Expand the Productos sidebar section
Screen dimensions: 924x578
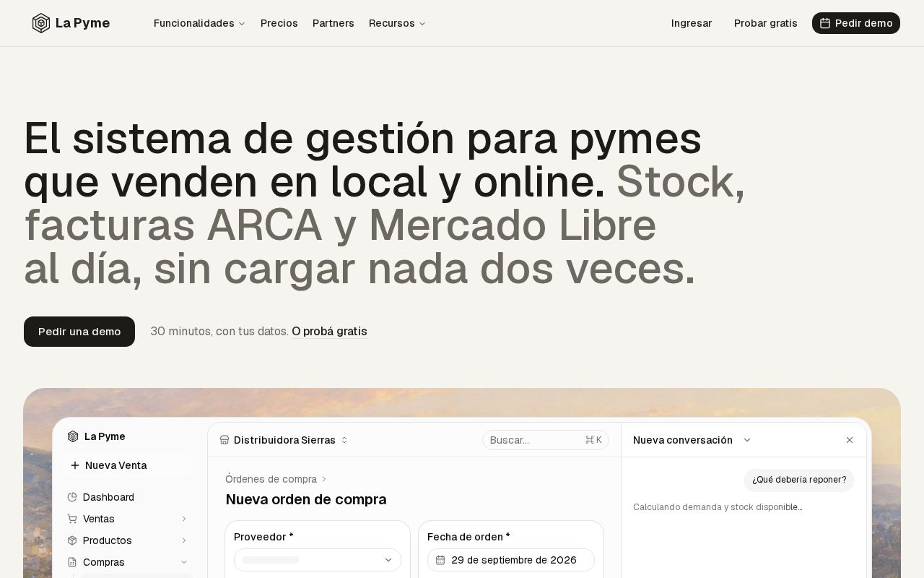coord(184,540)
